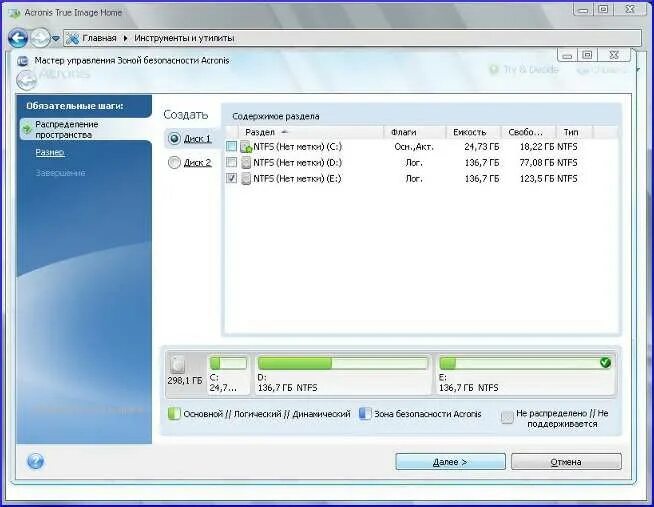Image resolution: width=654 pixels, height=507 pixels.
Task: Click the blue Зона безопасности Acronis swatch
Action: coord(365,414)
